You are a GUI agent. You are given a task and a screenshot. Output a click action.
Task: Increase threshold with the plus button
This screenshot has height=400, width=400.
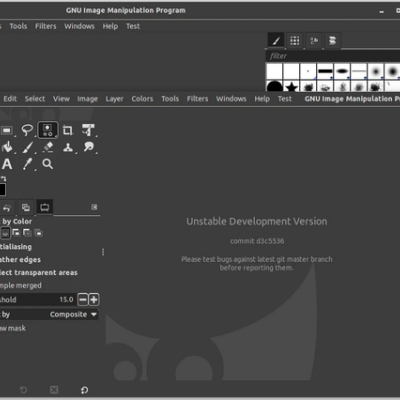click(94, 299)
